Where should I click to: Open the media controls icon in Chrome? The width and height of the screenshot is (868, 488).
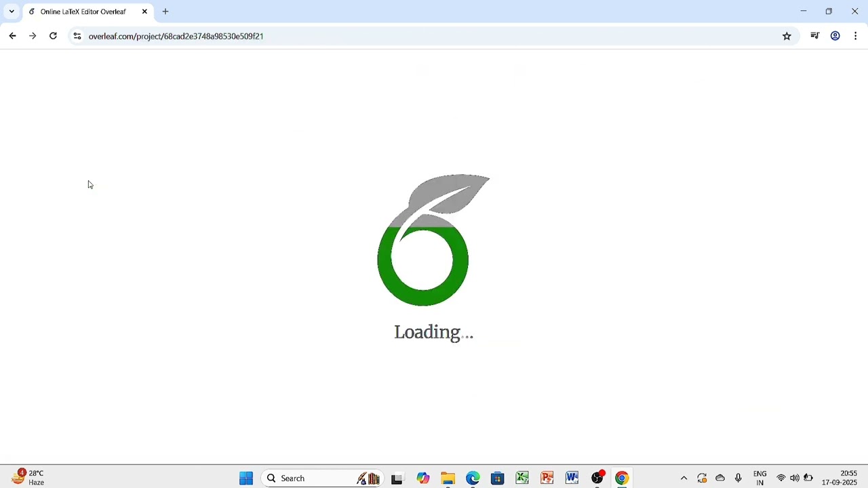click(815, 36)
